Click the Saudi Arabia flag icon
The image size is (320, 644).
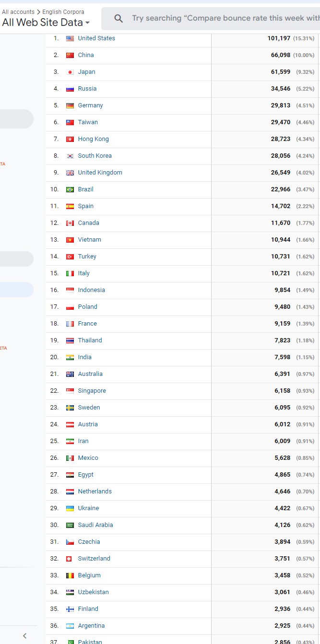click(x=70, y=525)
